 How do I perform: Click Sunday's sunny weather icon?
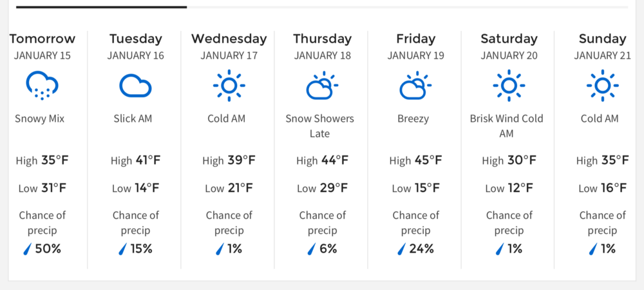tap(602, 86)
